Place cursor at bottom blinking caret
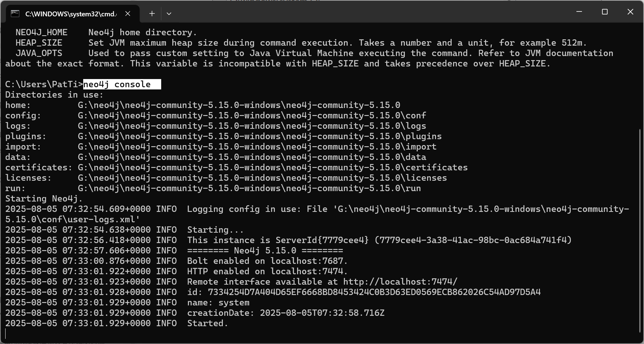 pyautogui.click(x=6, y=334)
